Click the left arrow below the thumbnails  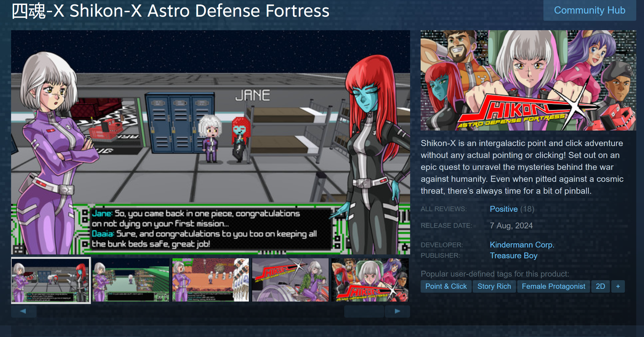click(x=24, y=311)
